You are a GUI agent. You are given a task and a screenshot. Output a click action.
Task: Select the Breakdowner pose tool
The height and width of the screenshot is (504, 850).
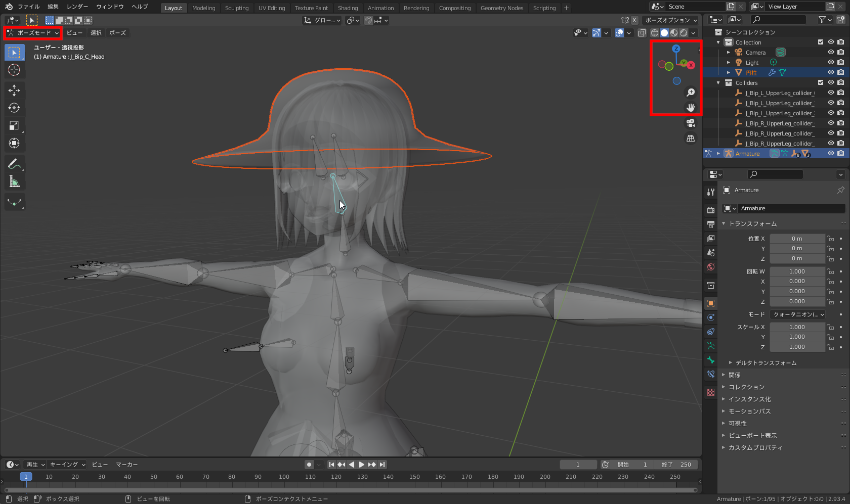14,202
